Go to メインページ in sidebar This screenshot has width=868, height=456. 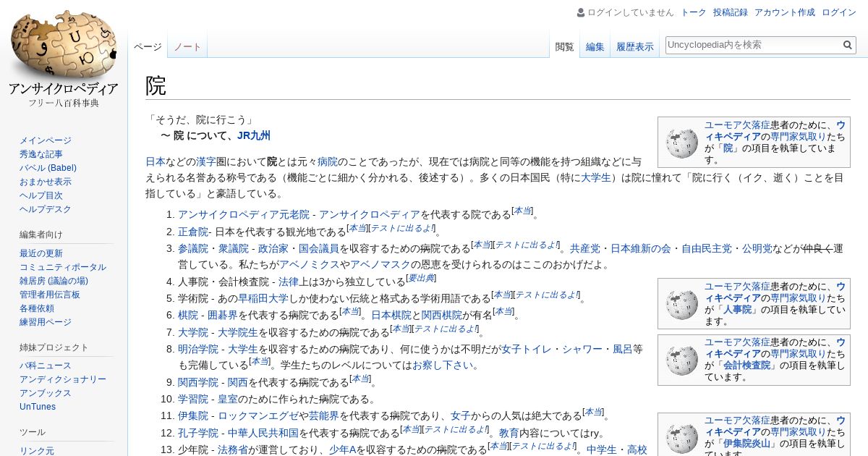tap(46, 140)
